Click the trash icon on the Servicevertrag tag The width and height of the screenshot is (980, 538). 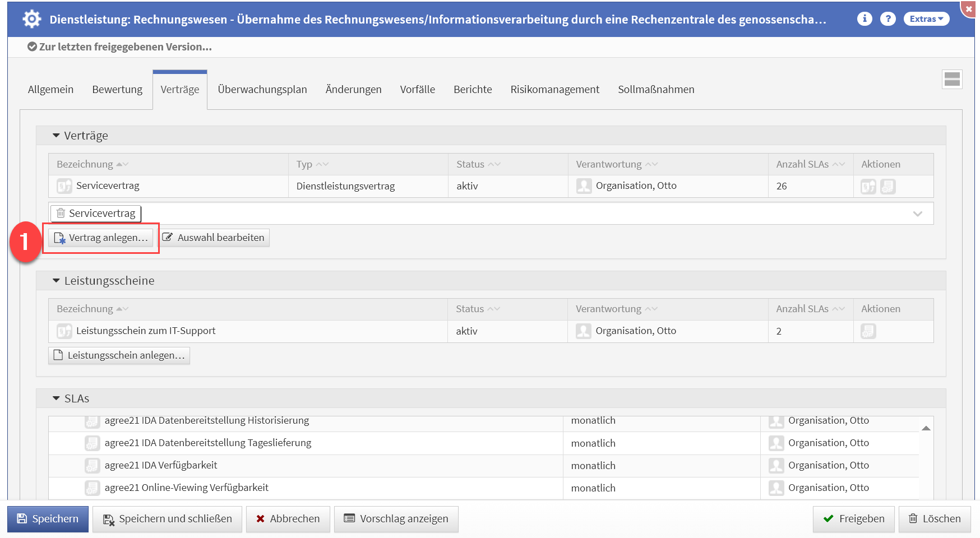pos(61,213)
